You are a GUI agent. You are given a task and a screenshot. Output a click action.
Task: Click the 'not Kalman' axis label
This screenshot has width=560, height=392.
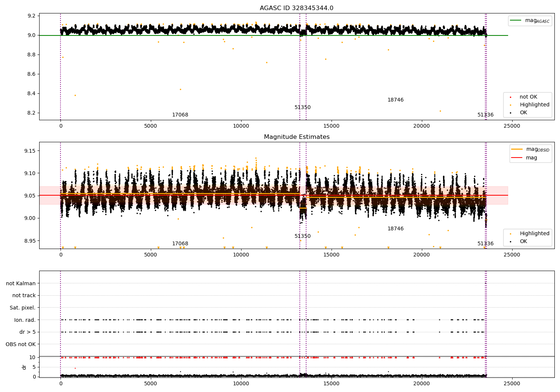21,283
